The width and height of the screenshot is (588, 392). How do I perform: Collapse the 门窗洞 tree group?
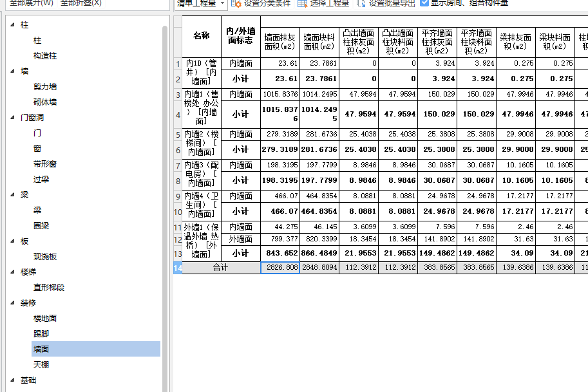[x=12, y=117]
